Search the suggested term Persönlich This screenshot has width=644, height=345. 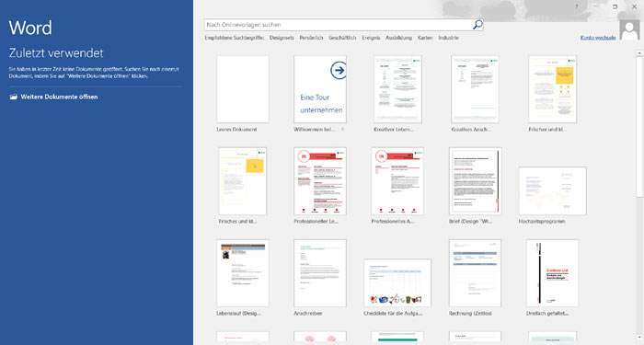[311, 38]
